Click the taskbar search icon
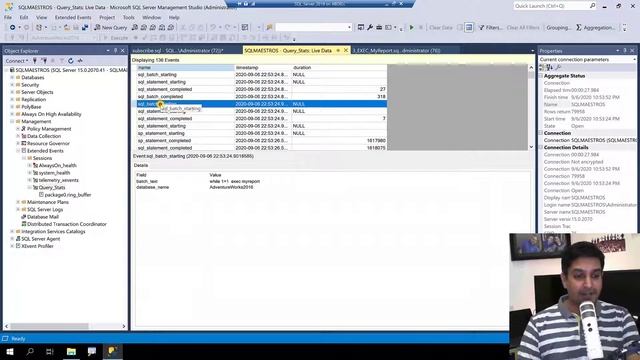The height and width of the screenshot is (360, 640). (30, 351)
